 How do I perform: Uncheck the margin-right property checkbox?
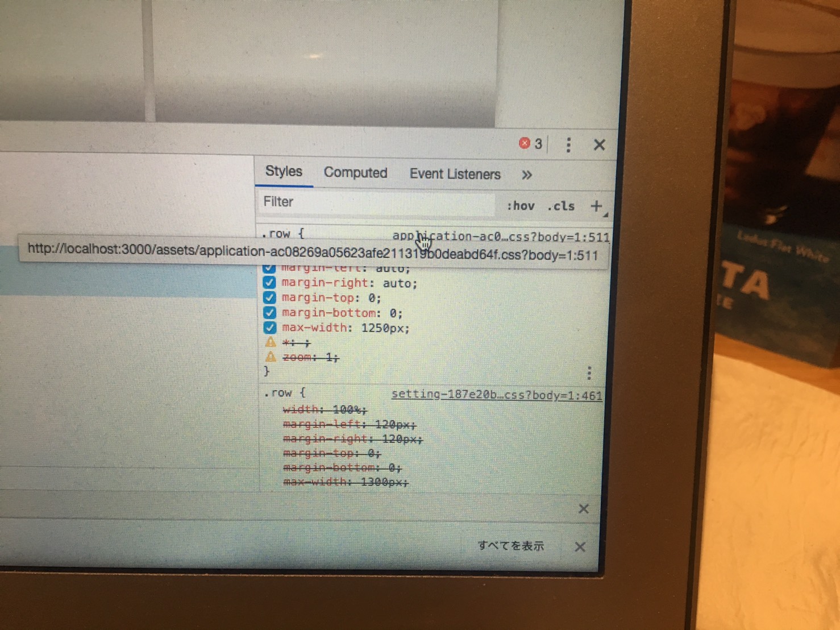click(269, 283)
